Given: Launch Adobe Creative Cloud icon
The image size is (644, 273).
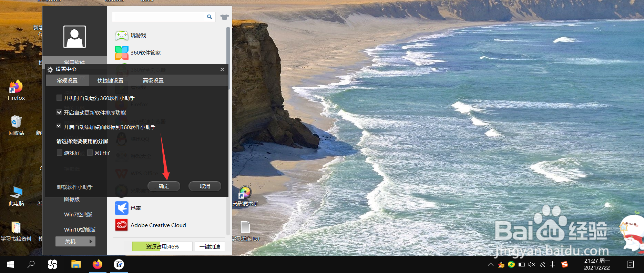Looking at the screenshot, I should (121, 225).
